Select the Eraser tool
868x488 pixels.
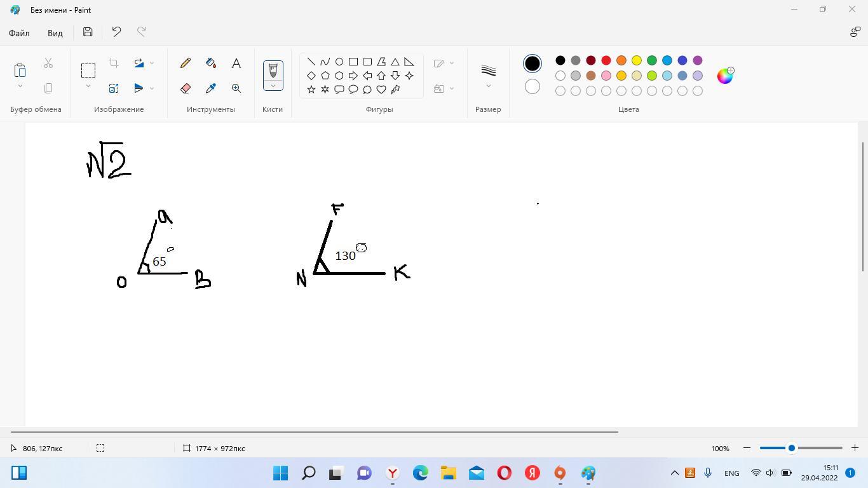click(186, 88)
